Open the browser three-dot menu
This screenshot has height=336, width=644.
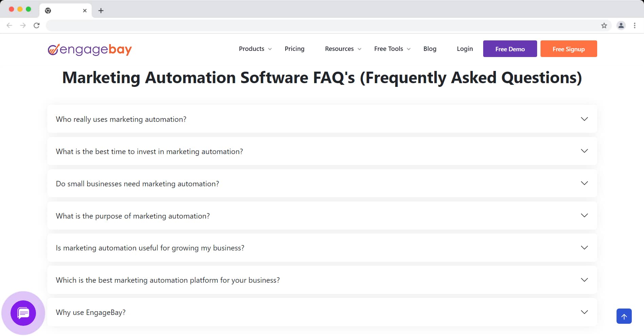(x=634, y=25)
